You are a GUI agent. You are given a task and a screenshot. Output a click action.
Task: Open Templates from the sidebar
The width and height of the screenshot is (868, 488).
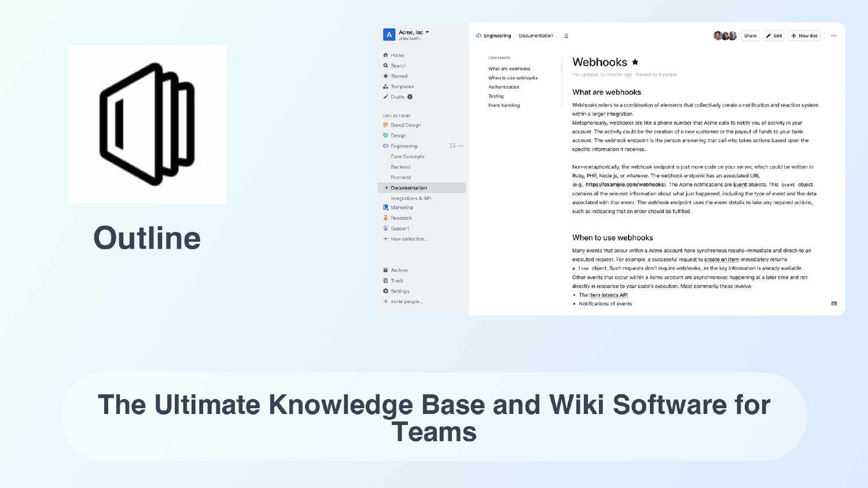387,86
